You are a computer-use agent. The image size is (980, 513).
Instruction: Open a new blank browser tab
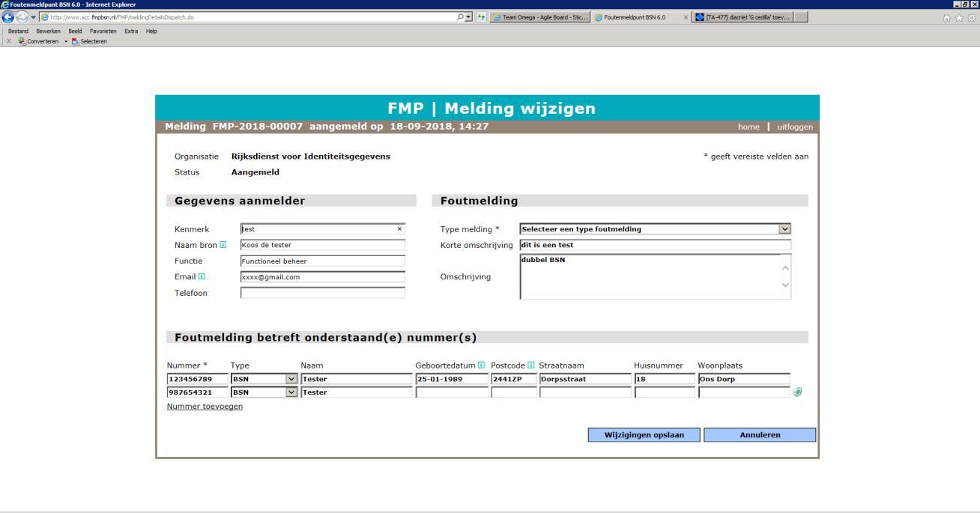pos(800,17)
